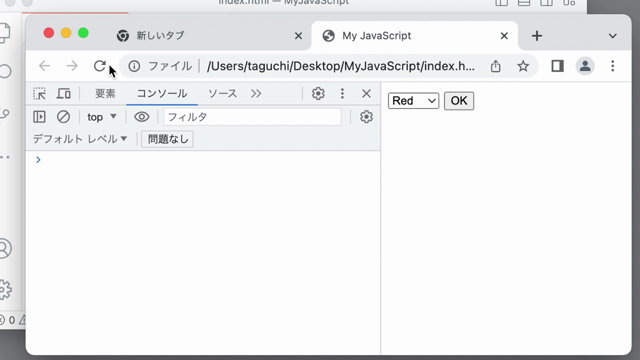Activate the DevTools element inspector icon
Viewport: 640px width, 360px height.
click(40, 94)
